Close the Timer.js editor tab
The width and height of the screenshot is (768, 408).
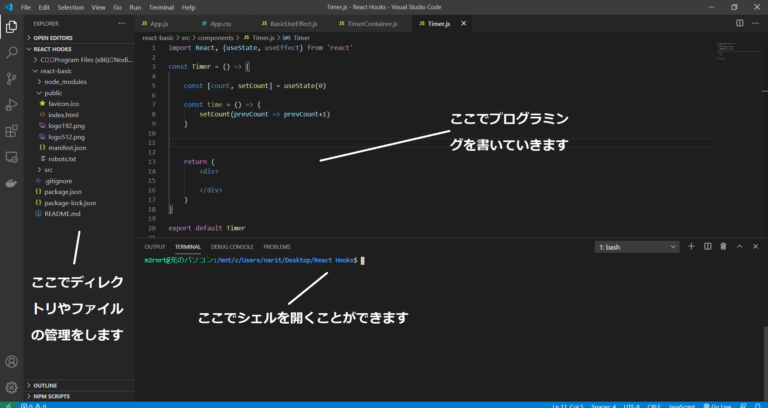click(463, 24)
